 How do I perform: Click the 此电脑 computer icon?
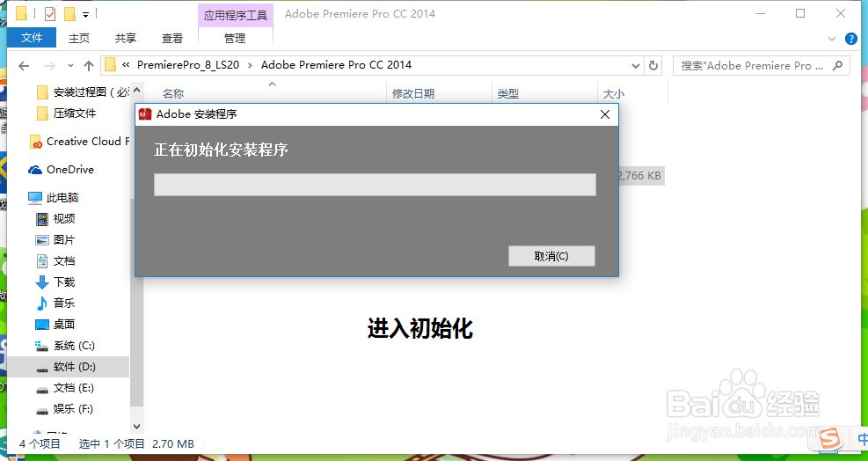point(35,197)
